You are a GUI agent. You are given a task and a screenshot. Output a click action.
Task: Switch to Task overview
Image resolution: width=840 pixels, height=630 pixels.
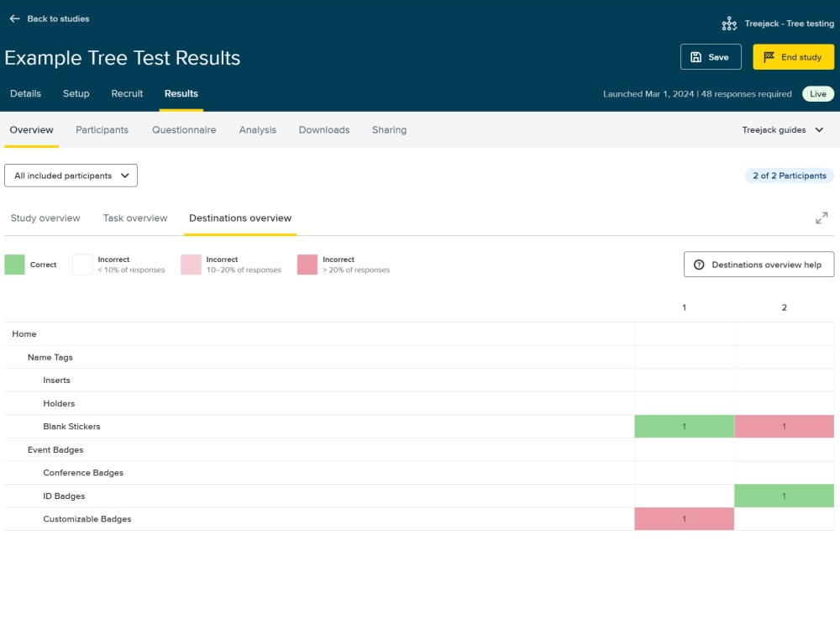[x=135, y=218]
